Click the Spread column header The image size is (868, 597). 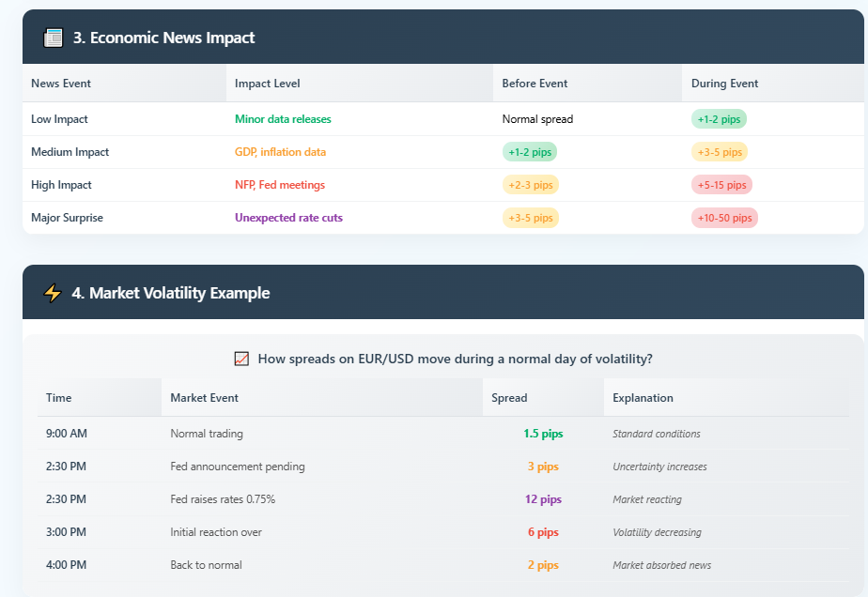[509, 398]
